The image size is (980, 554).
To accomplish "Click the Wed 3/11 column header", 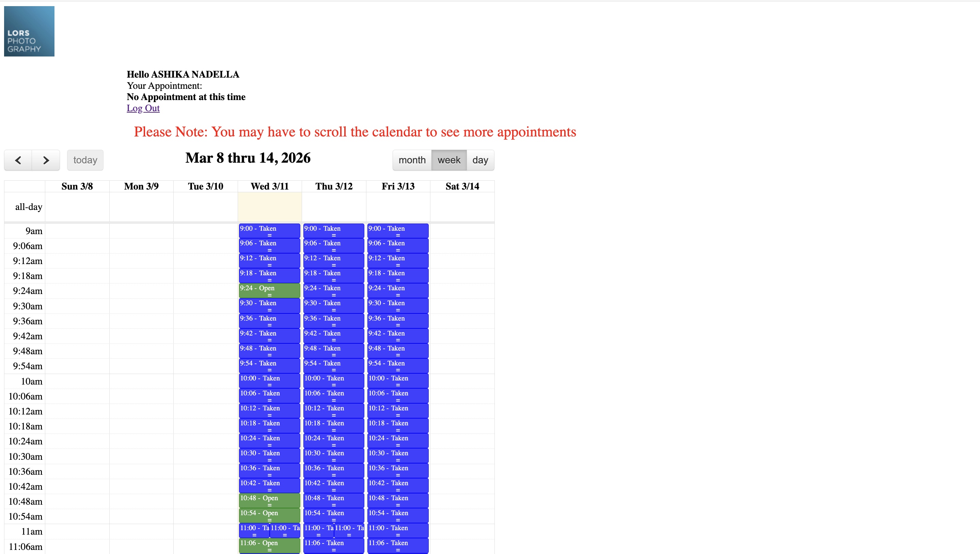I will click(x=270, y=186).
